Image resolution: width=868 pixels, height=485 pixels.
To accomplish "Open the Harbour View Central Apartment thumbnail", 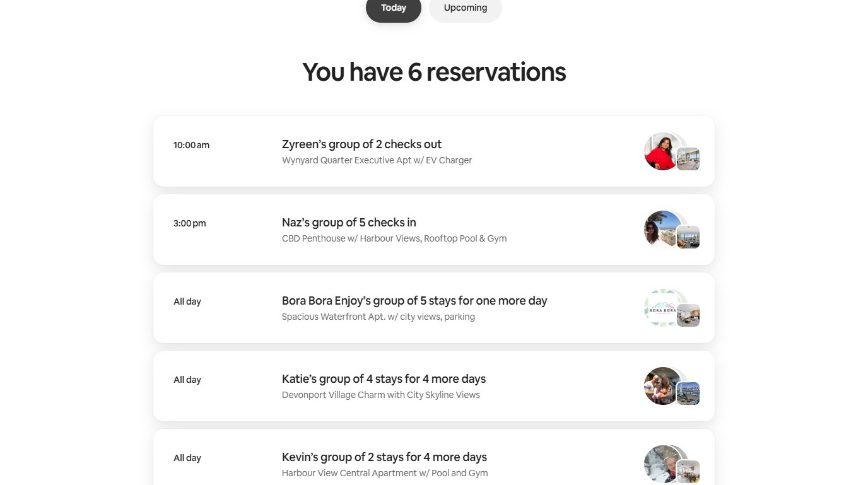I will [x=688, y=472].
